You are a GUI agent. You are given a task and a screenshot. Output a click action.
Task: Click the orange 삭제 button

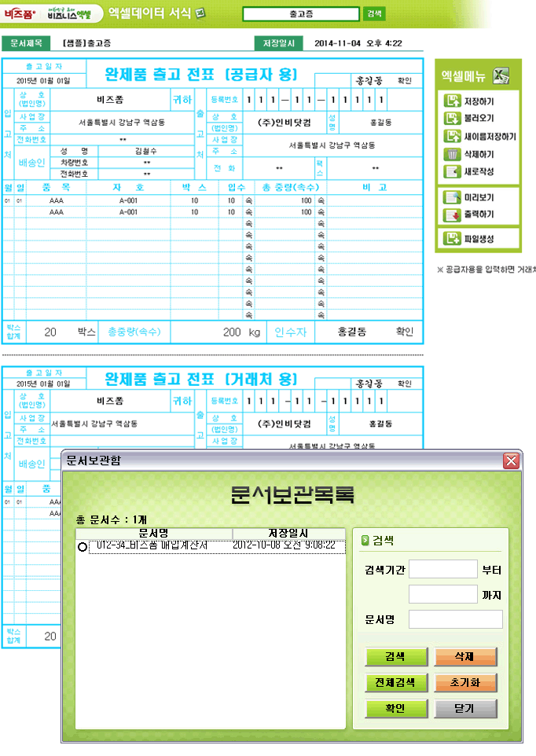[x=465, y=656]
